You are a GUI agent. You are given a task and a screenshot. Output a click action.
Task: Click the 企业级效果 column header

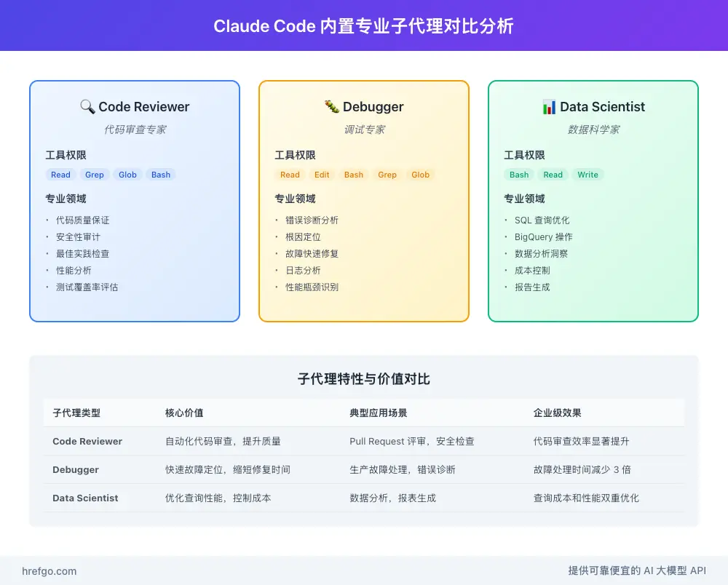tap(557, 413)
